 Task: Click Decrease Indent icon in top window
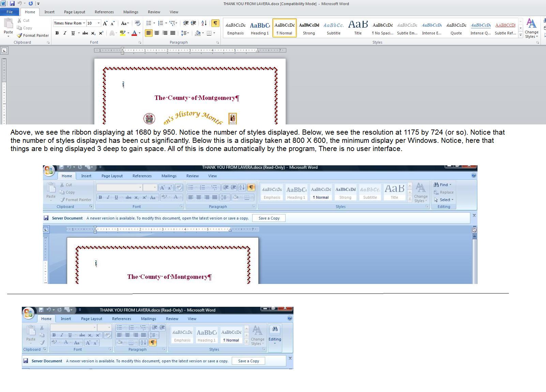click(x=186, y=23)
